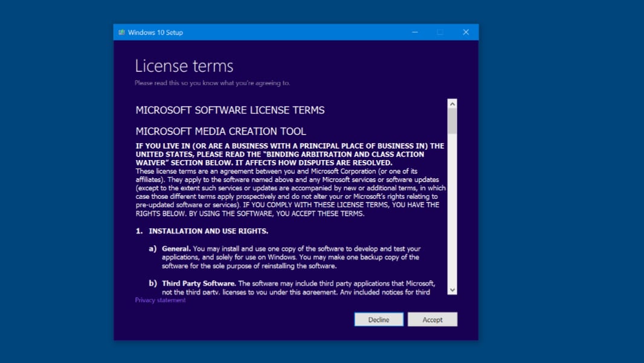Screen dimensions: 644x363
Task: Click the bold "General." clause label
Action: click(x=176, y=249)
